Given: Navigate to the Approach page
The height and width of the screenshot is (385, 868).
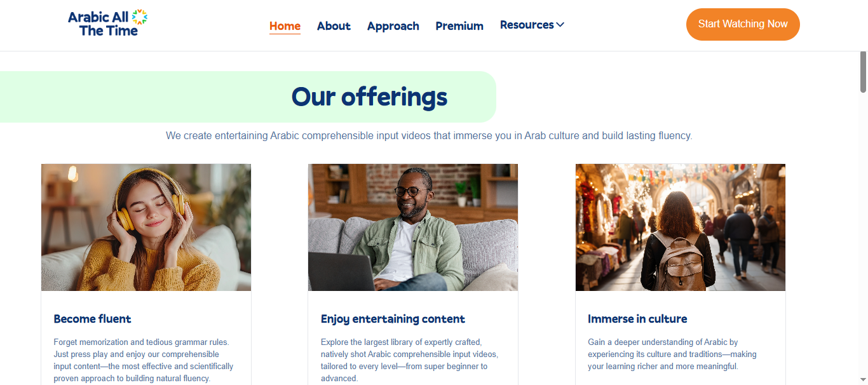Looking at the screenshot, I should [x=393, y=26].
